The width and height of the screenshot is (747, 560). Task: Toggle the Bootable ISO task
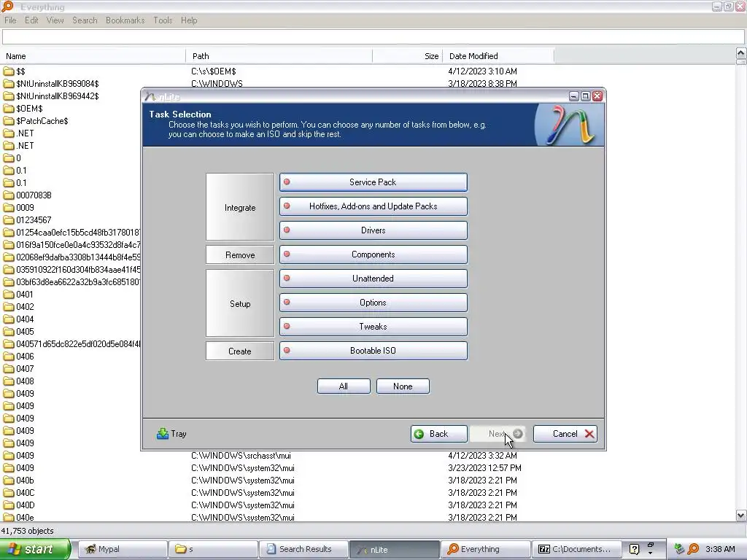(x=373, y=351)
